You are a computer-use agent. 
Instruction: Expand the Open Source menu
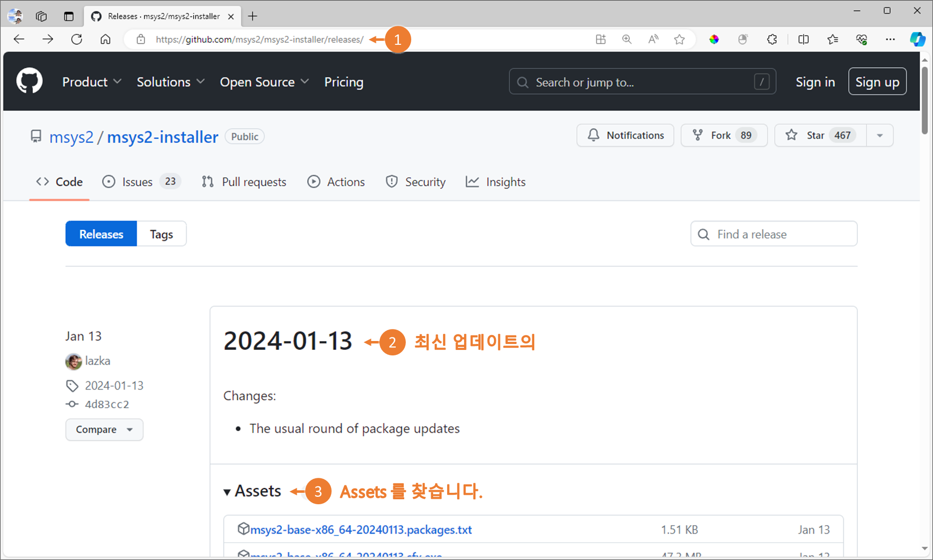(264, 82)
